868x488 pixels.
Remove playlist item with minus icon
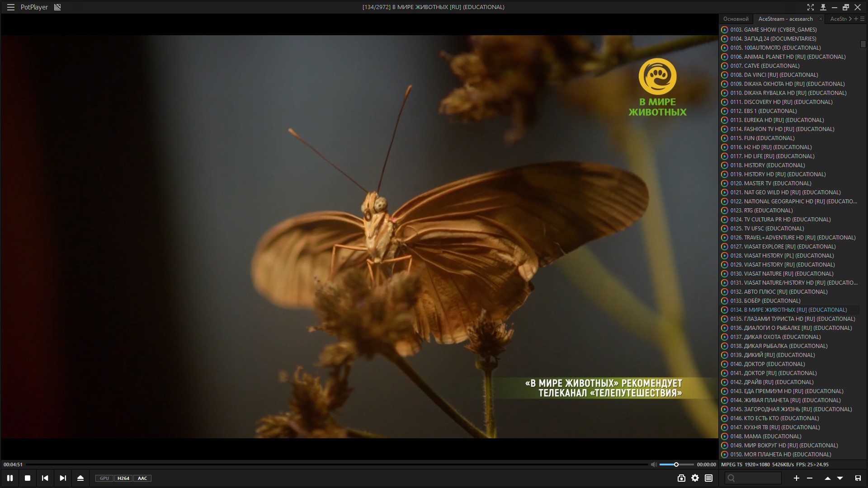click(x=810, y=478)
